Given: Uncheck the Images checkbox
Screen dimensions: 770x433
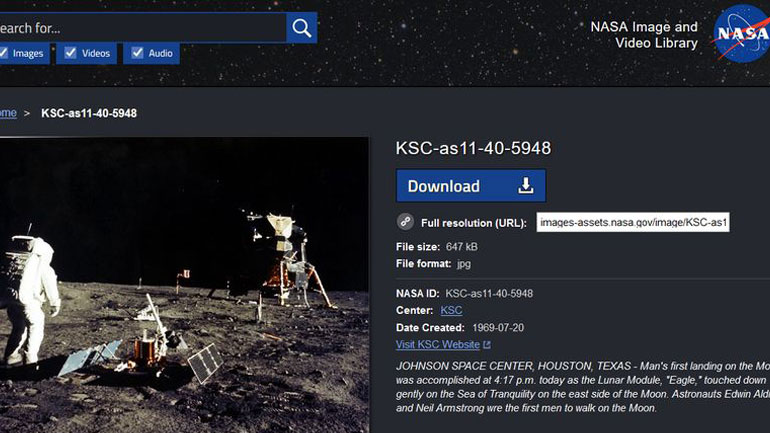Looking at the screenshot, I should [x=3, y=53].
